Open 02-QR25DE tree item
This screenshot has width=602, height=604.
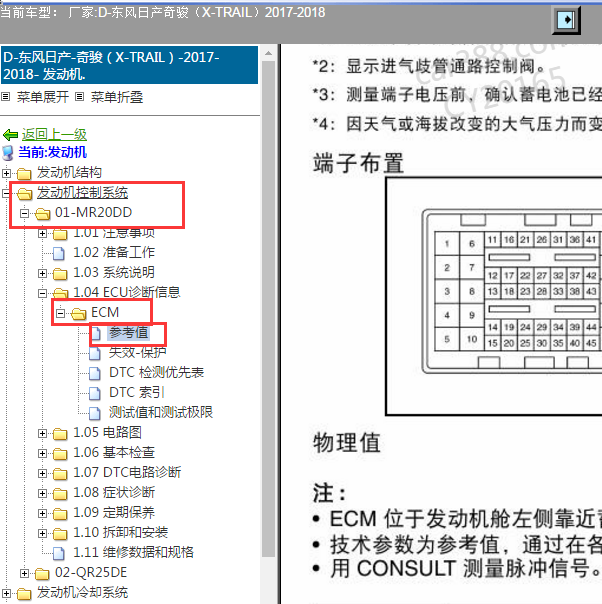[91, 573]
